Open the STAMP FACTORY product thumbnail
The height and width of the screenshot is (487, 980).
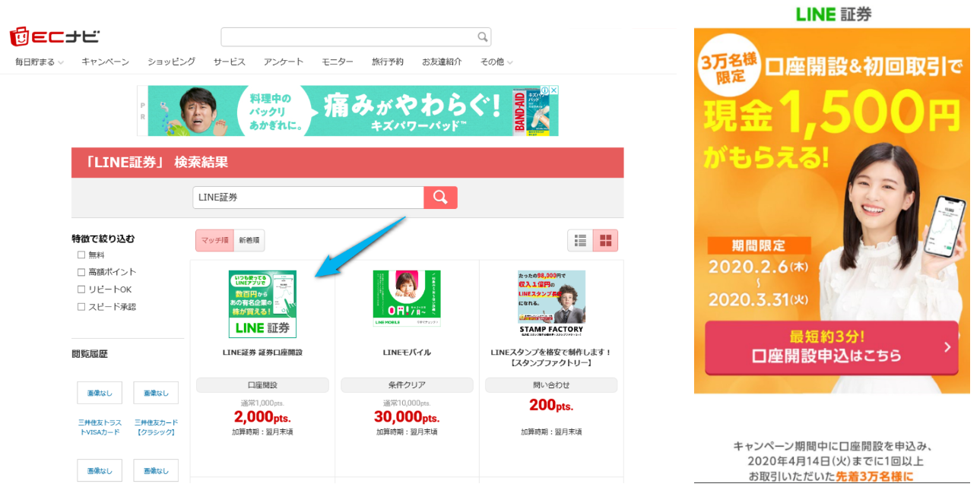click(551, 302)
